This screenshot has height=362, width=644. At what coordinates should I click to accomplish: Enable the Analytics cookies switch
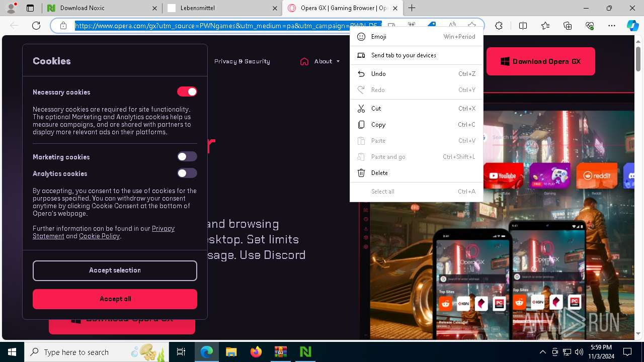coord(187,173)
